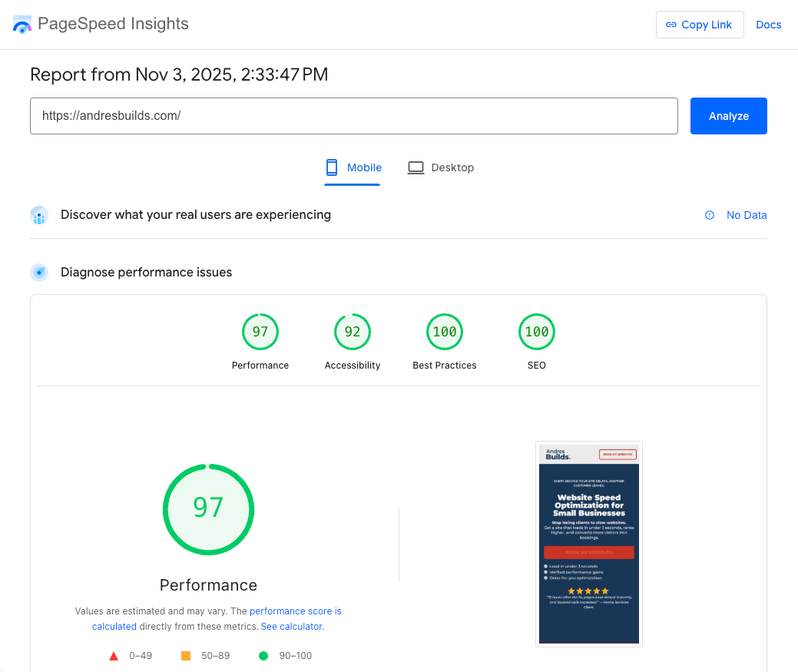
Task: Click the real users experience bar-chart icon
Action: click(x=39, y=215)
